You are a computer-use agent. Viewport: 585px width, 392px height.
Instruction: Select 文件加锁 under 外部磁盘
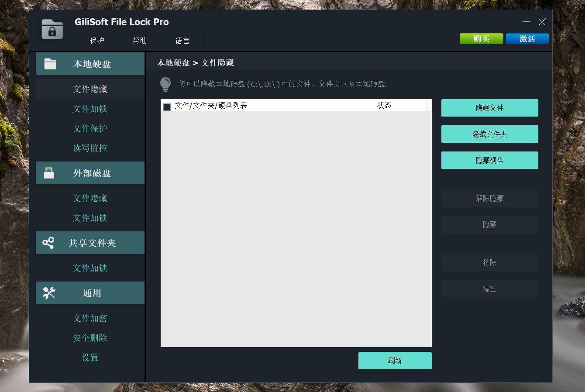[90, 218]
